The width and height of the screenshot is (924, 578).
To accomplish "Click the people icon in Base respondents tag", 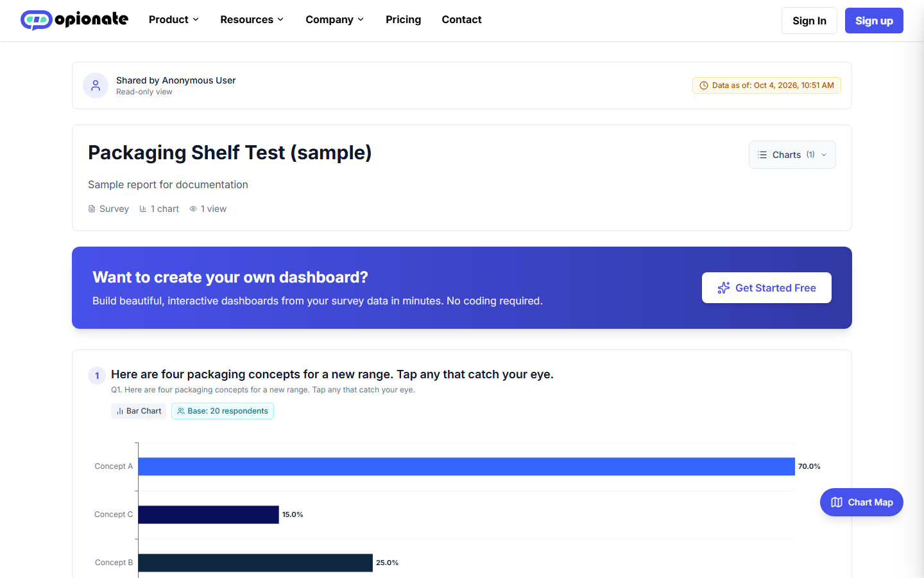I will coord(181,411).
